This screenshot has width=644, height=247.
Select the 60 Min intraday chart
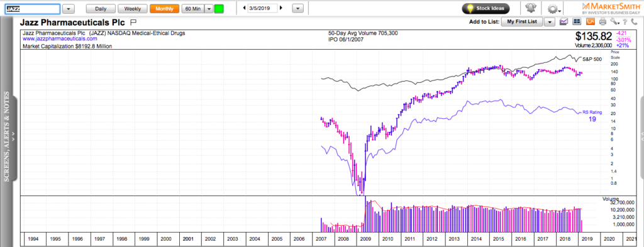point(192,9)
